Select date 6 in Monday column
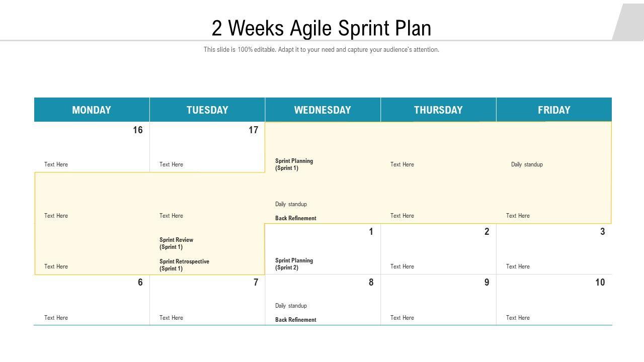This screenshot has height=362, width=644. [x=140, y=283]
